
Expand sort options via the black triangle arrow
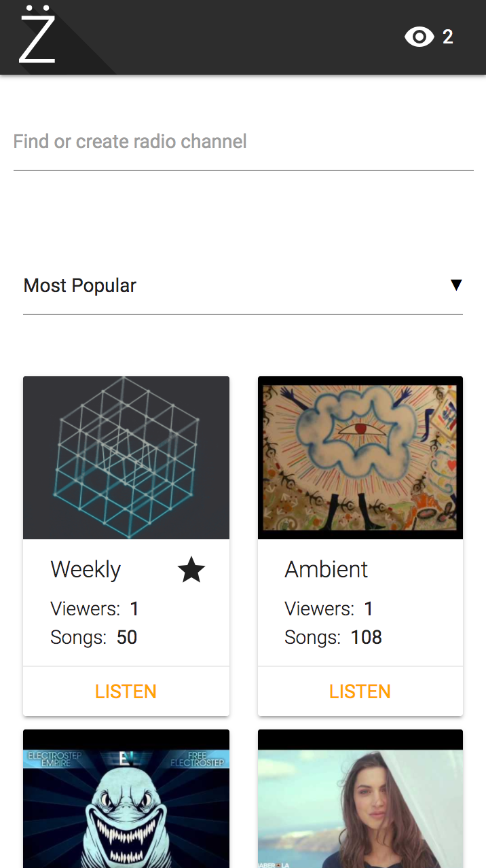tap(456, 285)
